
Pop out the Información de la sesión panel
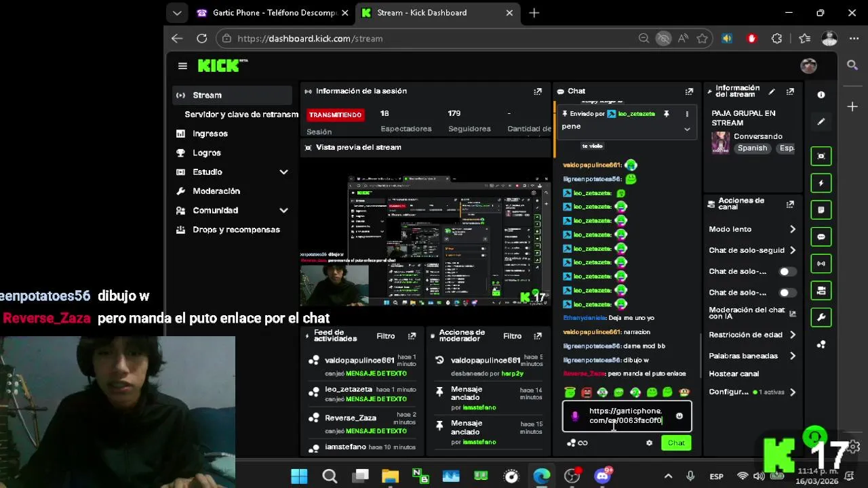click(x=538, y=91)
